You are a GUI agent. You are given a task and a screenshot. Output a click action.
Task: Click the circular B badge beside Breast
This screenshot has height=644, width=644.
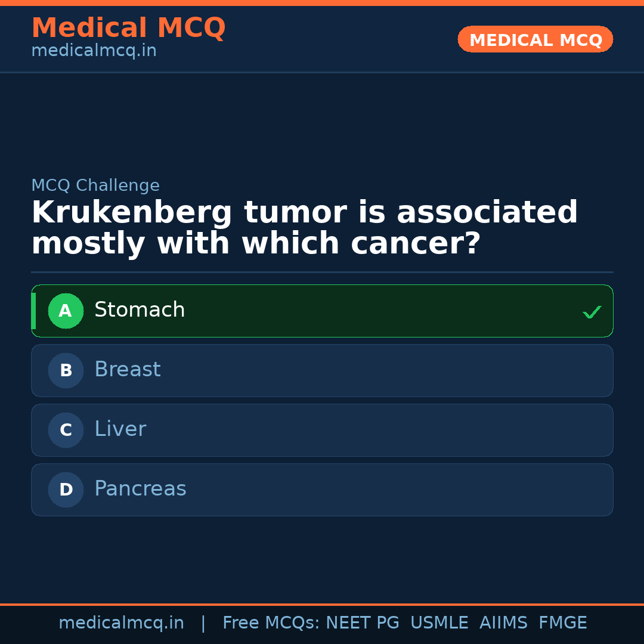[66, 370]
